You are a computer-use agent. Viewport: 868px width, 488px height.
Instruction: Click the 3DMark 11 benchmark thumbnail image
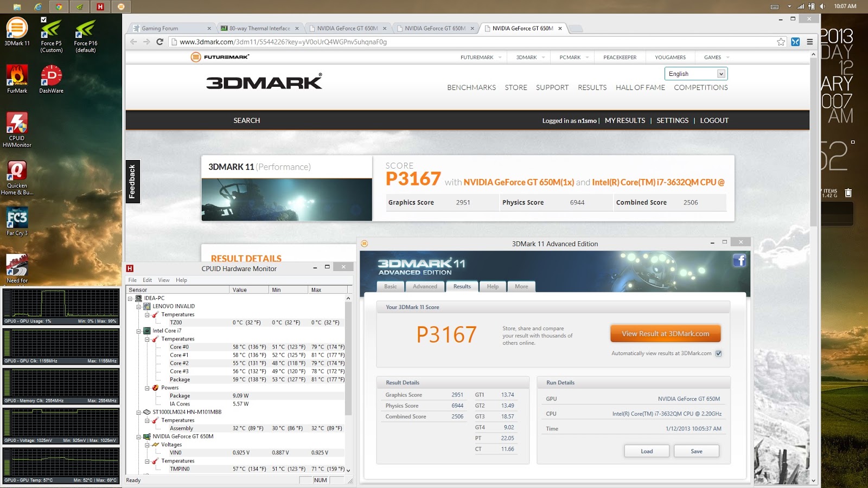tap(286, 200)
